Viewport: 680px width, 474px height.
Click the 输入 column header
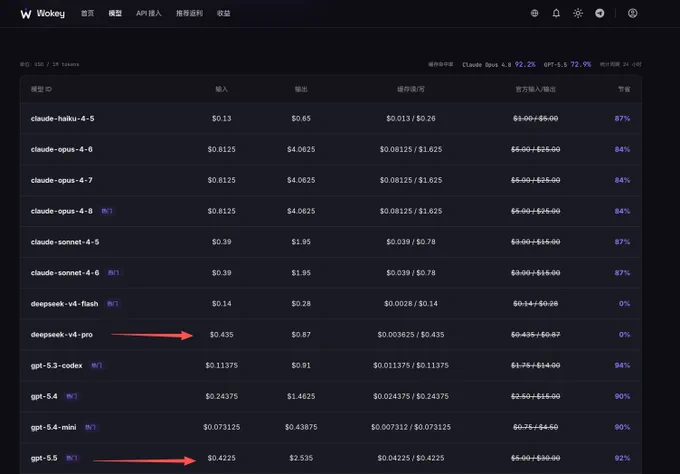[x=222, y=89]
